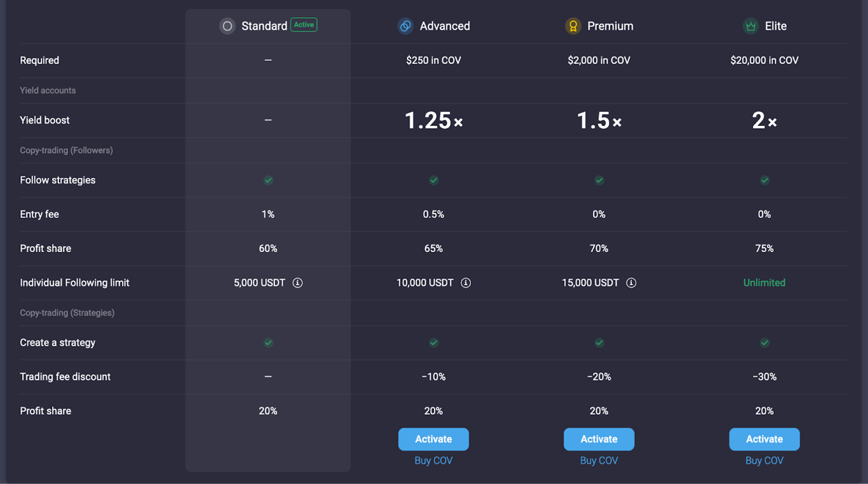Activate the Premium plan
The width and height of the screenshot is (868, 484).
599,439
